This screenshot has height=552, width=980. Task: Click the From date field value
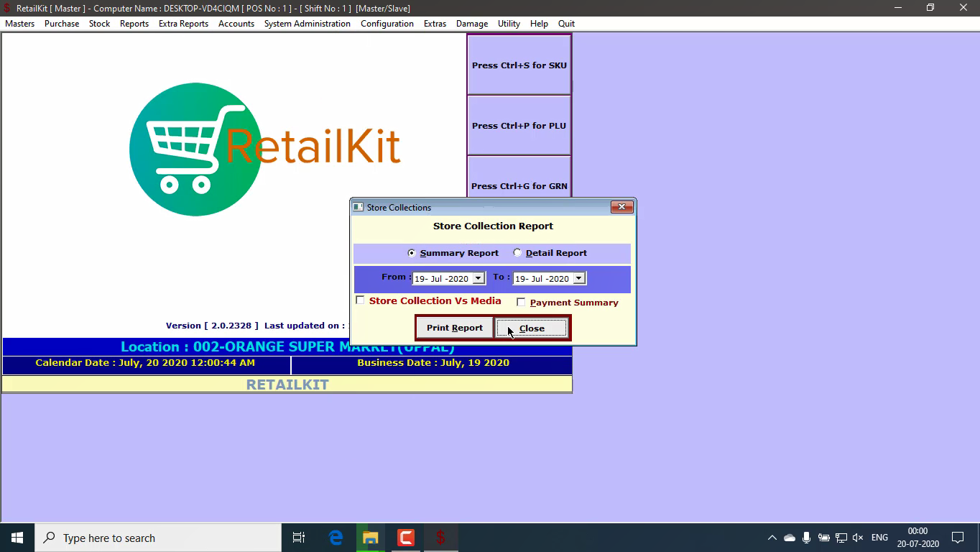tap(442, 278)
